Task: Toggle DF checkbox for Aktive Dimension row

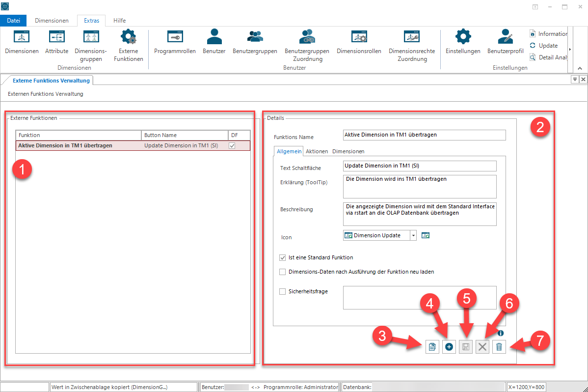Action: pos(232,146)
